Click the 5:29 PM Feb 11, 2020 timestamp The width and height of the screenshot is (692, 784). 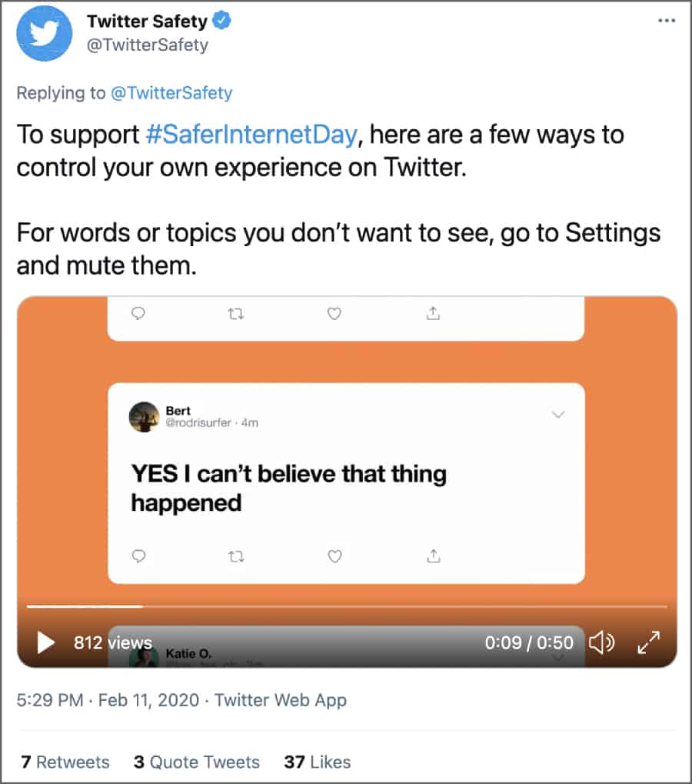click(108, 700)
